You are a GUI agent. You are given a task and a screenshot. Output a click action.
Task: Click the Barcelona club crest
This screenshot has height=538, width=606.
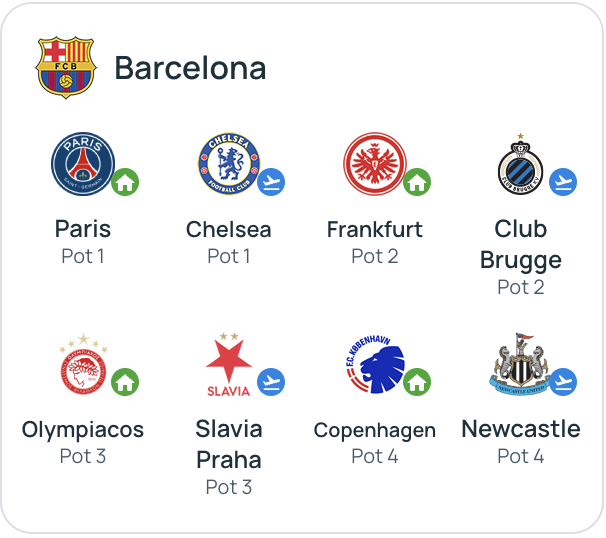[x=66, y=68]
